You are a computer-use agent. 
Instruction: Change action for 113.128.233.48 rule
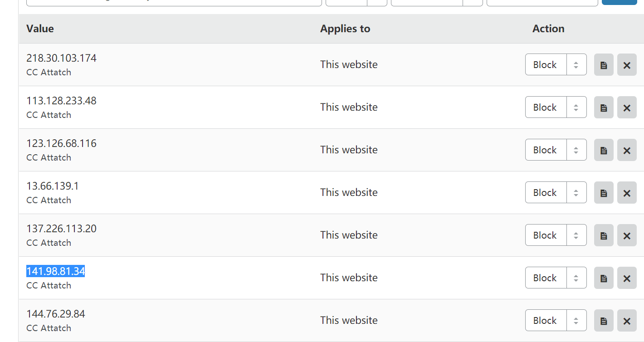click(x=556, y=107)
